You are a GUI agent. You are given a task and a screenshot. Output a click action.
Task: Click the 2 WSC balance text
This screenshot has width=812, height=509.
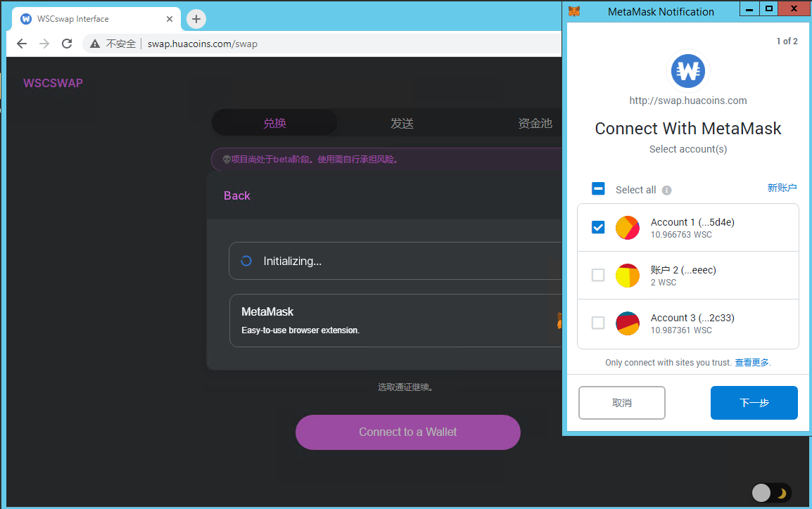point(664,283)
